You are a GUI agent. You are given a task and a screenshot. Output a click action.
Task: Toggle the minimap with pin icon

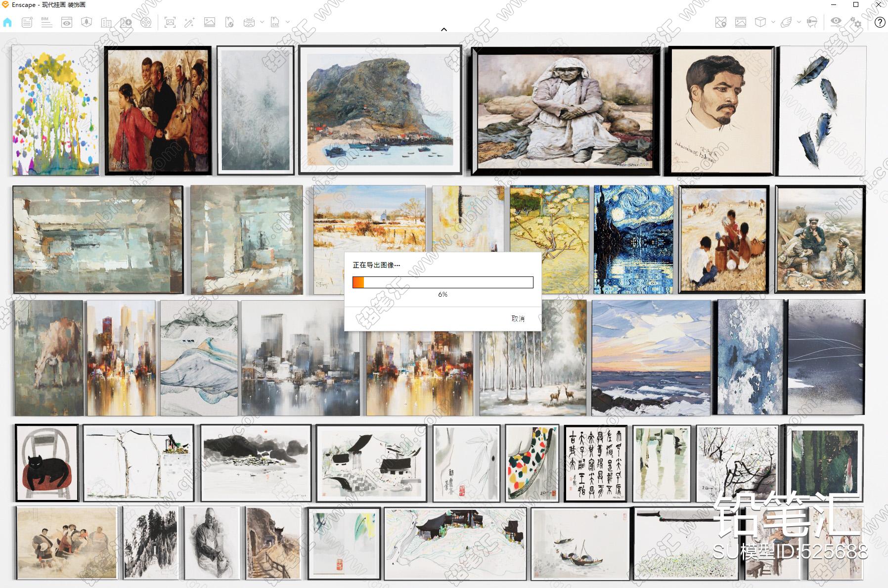tap(721, 22)
